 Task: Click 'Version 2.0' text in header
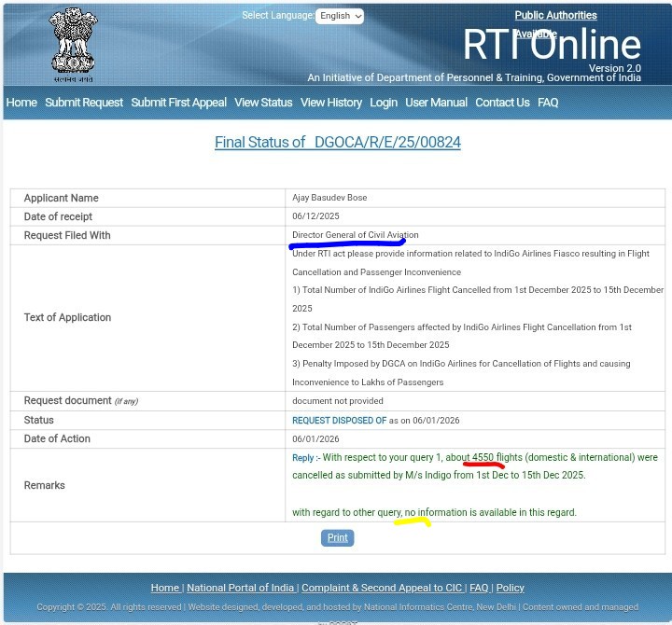[x=614, y=68]
